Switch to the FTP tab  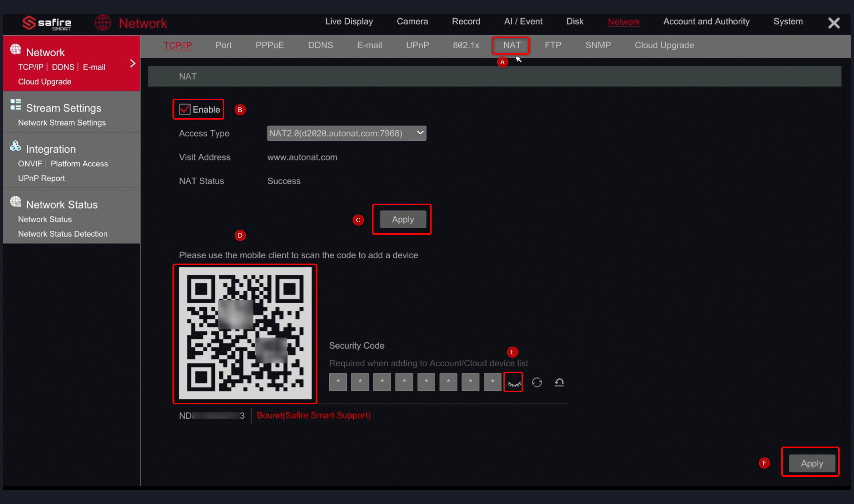point(553,45)
